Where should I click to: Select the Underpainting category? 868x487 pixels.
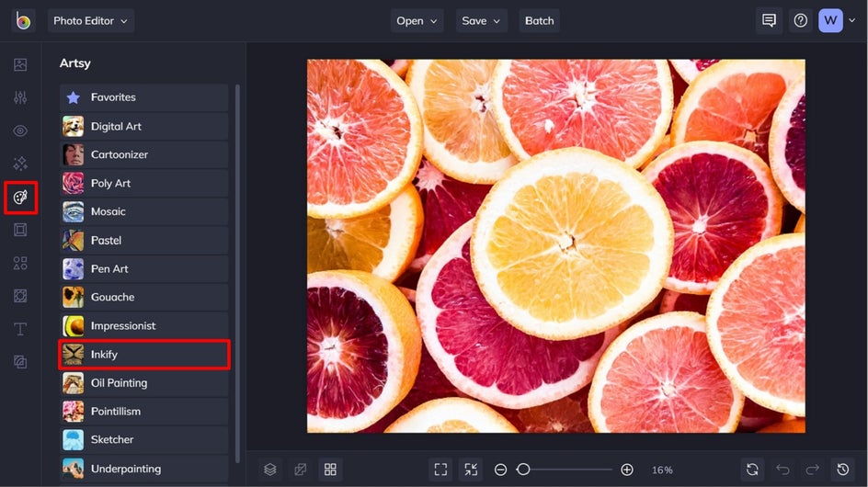[x=144, y=469]
